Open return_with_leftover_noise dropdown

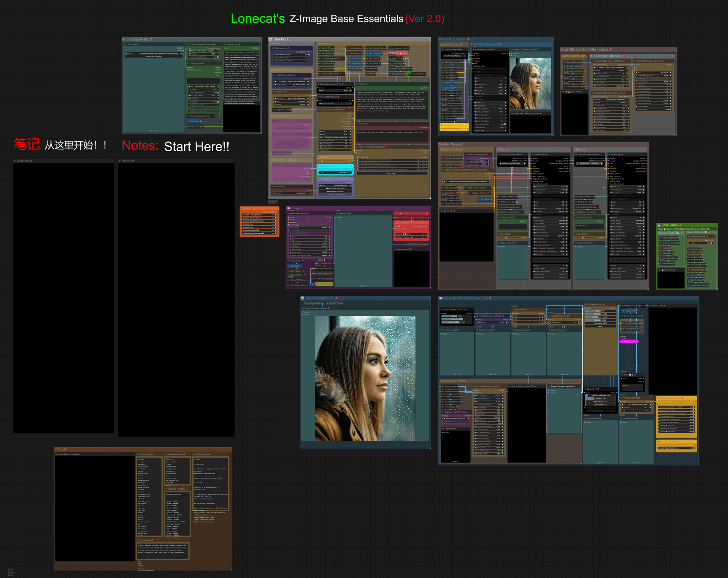coord(310,255)
